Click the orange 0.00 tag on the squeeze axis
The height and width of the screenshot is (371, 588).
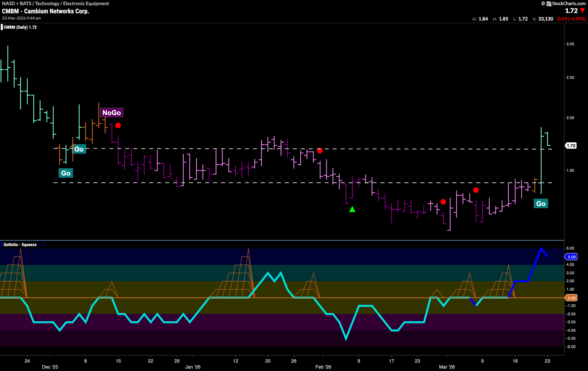pos(571,298)
